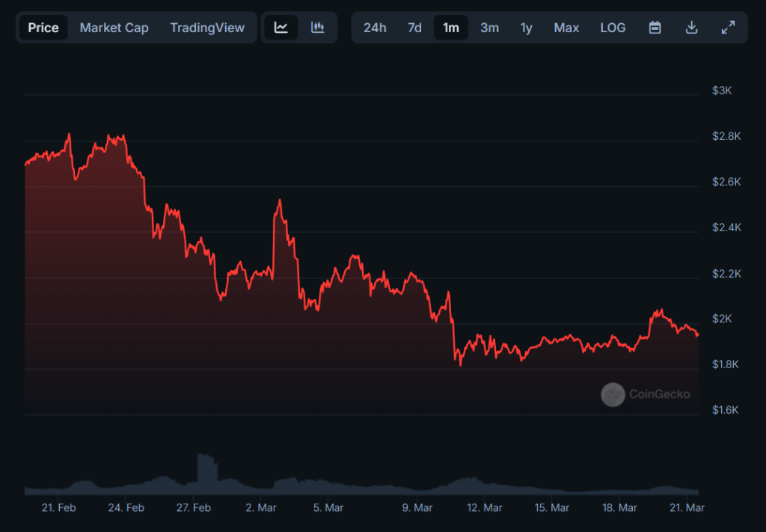
Task: Expand chart to fullscreen
Action: tap(728, 28)
